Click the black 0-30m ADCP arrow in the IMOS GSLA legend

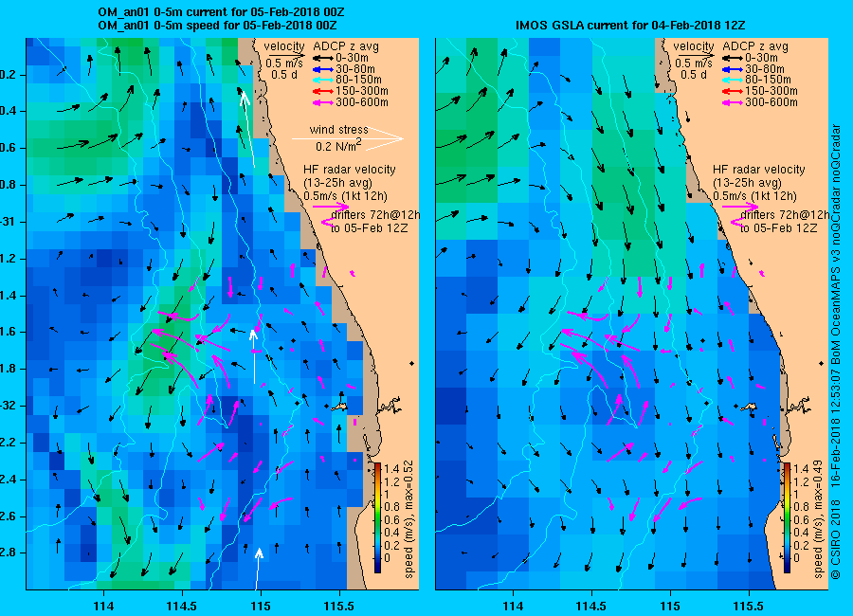(x=733, y=58)
